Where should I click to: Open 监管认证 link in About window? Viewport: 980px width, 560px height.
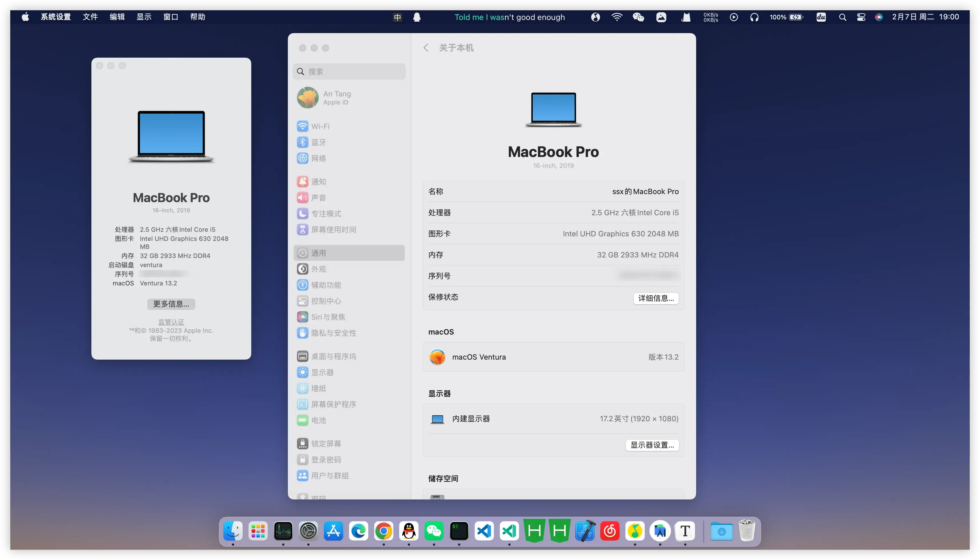pyautogui.click(x=171, y=322)
